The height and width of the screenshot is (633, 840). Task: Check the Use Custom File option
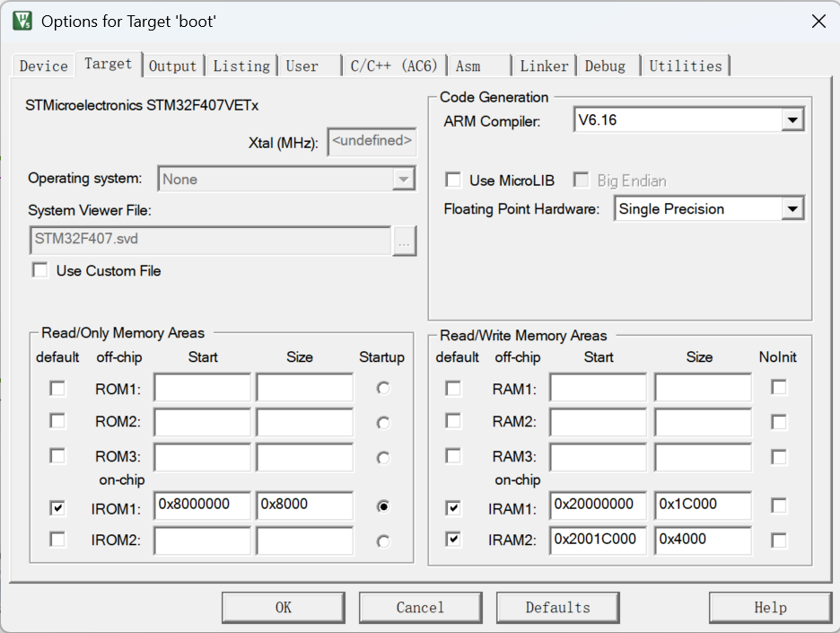[40, 270]
